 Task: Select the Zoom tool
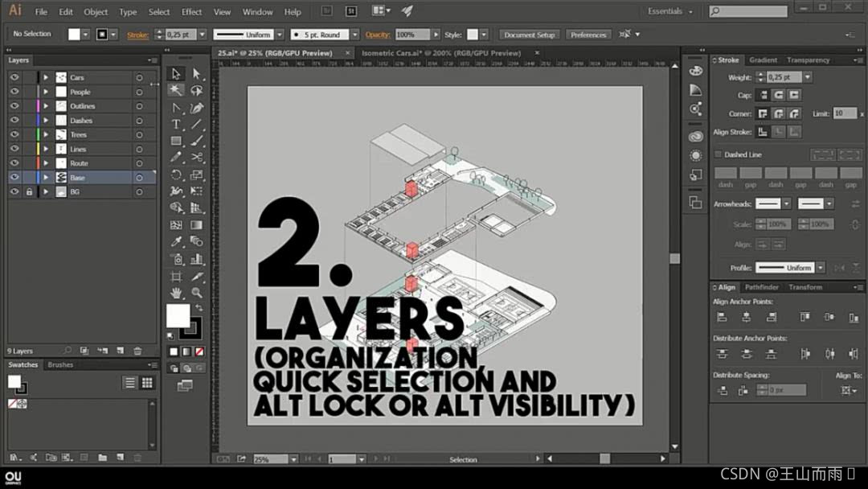197,293
